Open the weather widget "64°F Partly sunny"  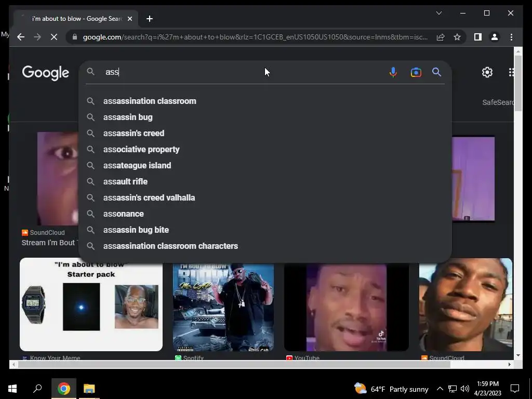[x=391, y=389]
